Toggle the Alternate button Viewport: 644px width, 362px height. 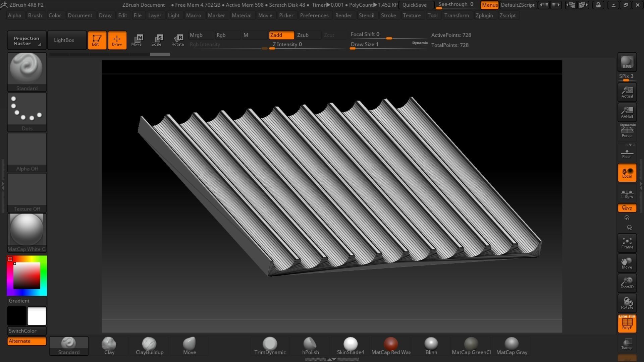[x=27, y=341]
